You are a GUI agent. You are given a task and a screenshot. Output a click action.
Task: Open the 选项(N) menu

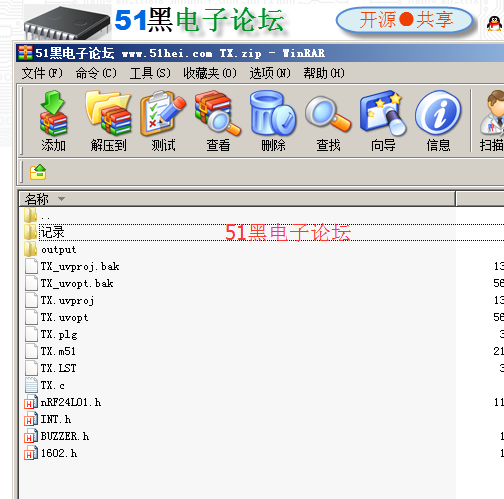tap(270, 73)
